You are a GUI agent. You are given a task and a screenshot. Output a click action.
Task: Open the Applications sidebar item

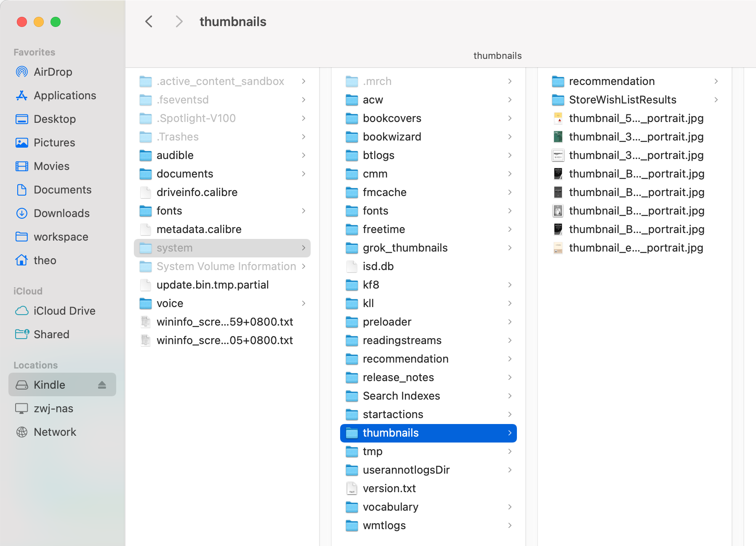(x=64, y=95)
